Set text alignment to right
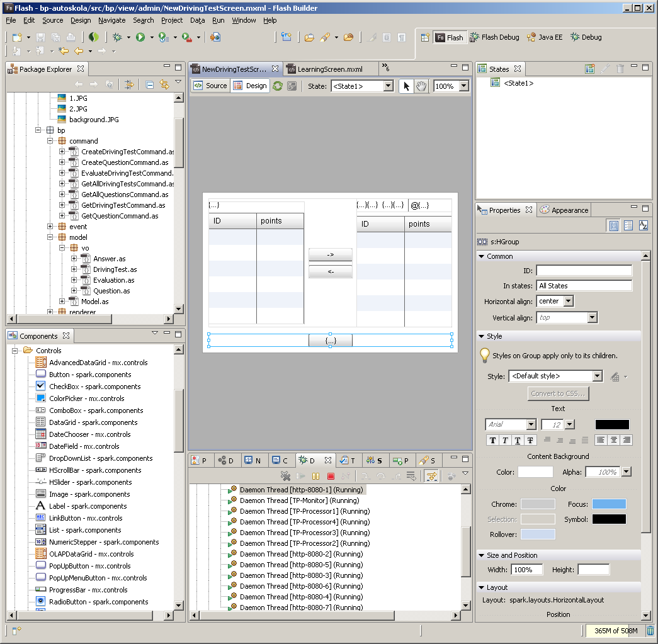Viewport: 658px width, 644px height. coord(627,439)
